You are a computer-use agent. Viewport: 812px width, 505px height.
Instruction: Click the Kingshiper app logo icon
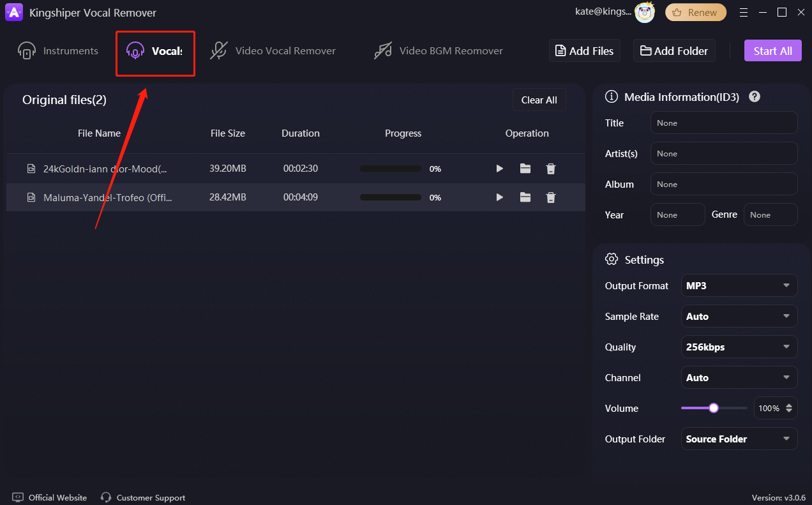[x=14, y=13]
